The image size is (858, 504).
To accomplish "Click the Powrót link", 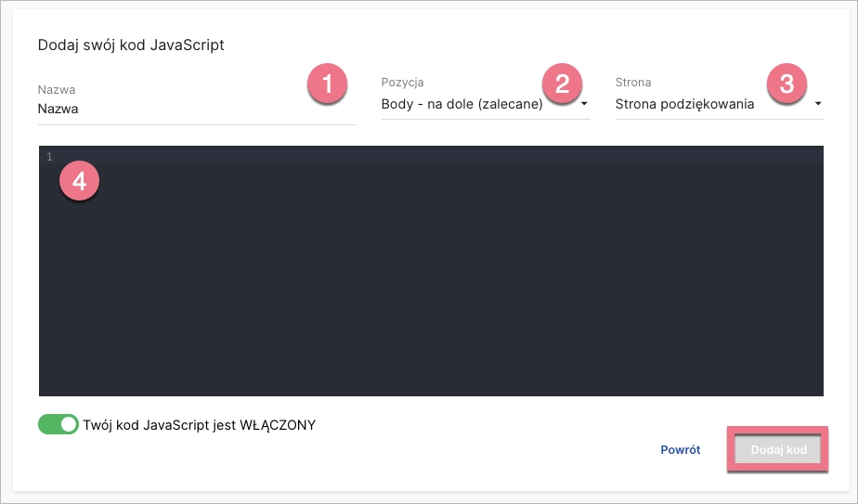I will pos(680,450).
